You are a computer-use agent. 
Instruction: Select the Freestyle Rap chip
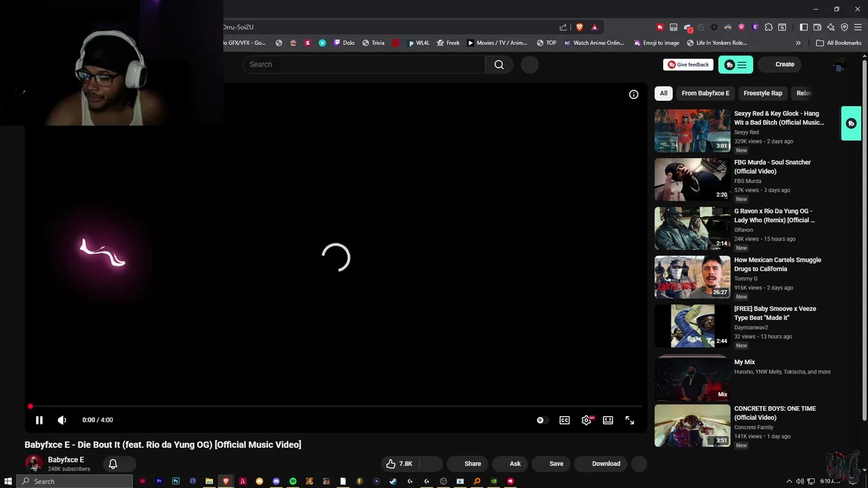pos(763,93)
